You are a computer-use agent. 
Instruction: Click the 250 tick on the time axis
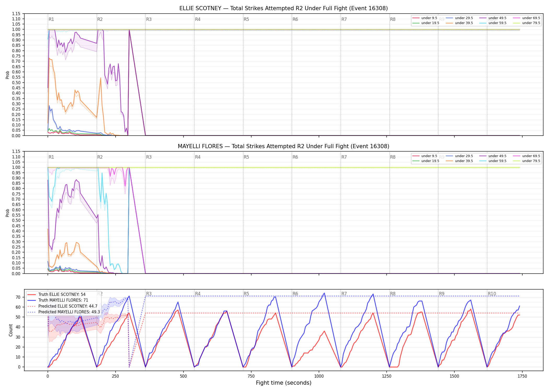tap(115, 376)
